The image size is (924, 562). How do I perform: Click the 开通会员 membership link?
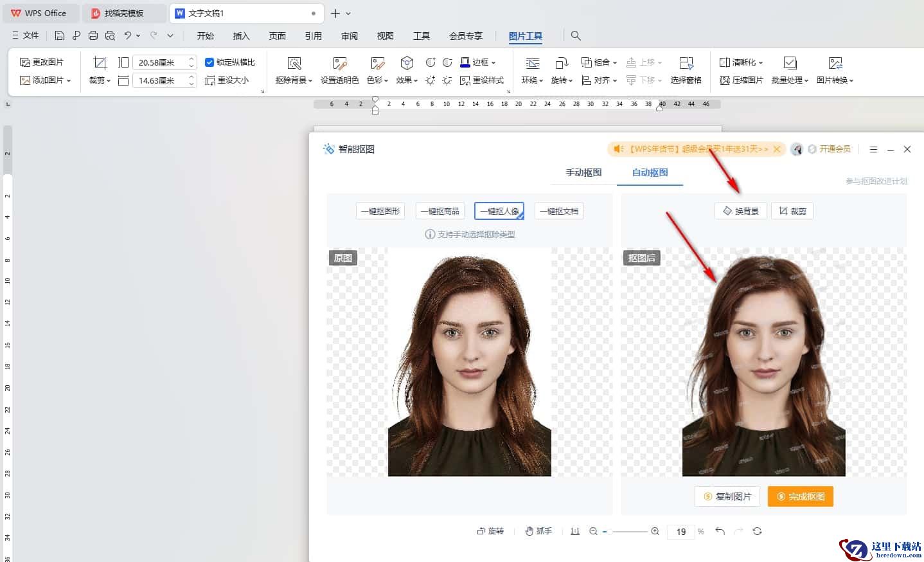click(x=830, y=149)
